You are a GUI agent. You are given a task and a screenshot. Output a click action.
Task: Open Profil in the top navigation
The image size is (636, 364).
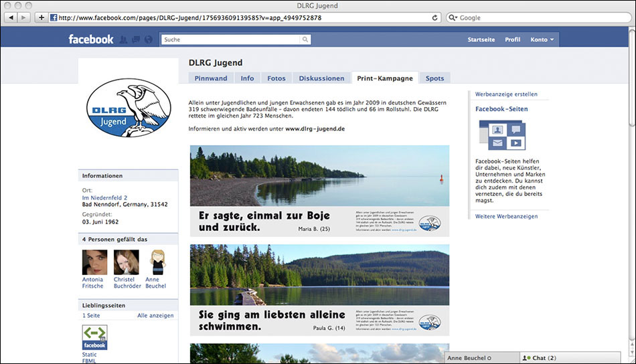coord(512,39)
